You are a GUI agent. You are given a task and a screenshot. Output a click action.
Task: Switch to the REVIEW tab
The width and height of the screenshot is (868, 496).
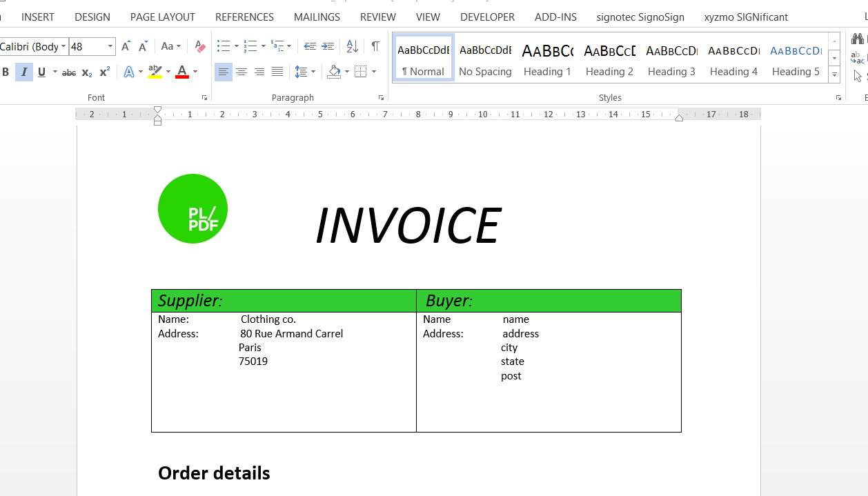(378, 17)
